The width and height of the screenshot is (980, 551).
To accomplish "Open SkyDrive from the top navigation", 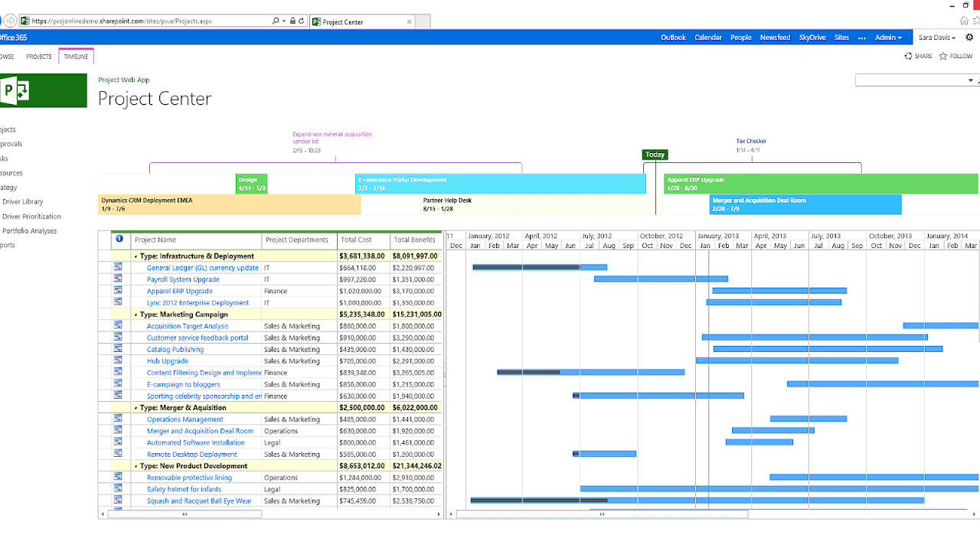I will pos(812,37).
